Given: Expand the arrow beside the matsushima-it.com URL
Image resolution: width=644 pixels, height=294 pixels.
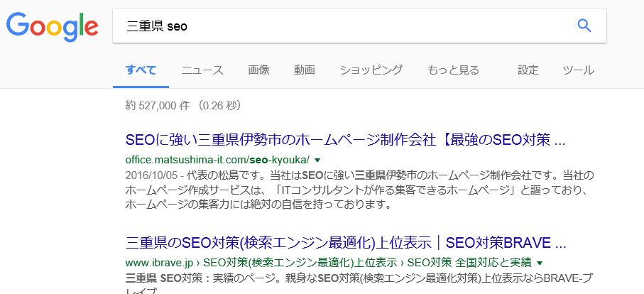Looking at the screenshot, I should click(x=317, y=160).
